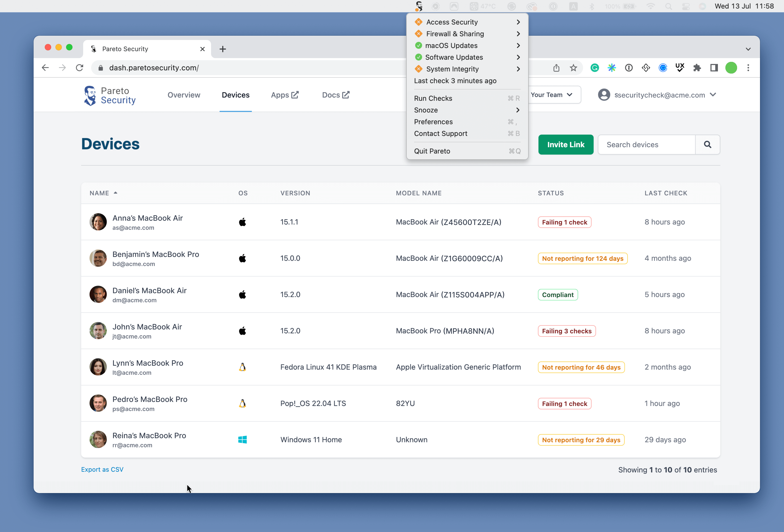Click the search magnifier button

pyautogui.click(x=707, y=145)
